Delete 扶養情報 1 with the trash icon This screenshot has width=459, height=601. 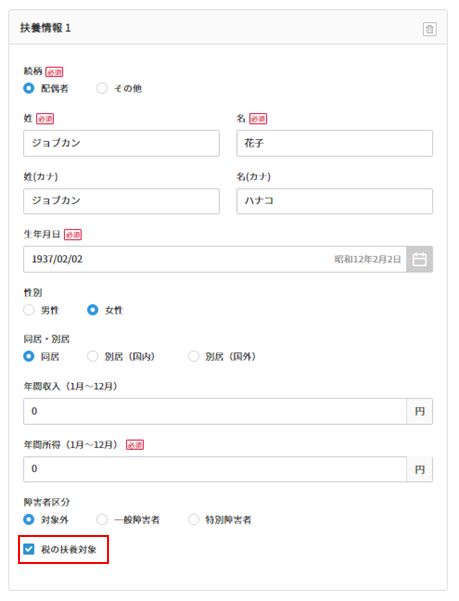tap(429, 29)
